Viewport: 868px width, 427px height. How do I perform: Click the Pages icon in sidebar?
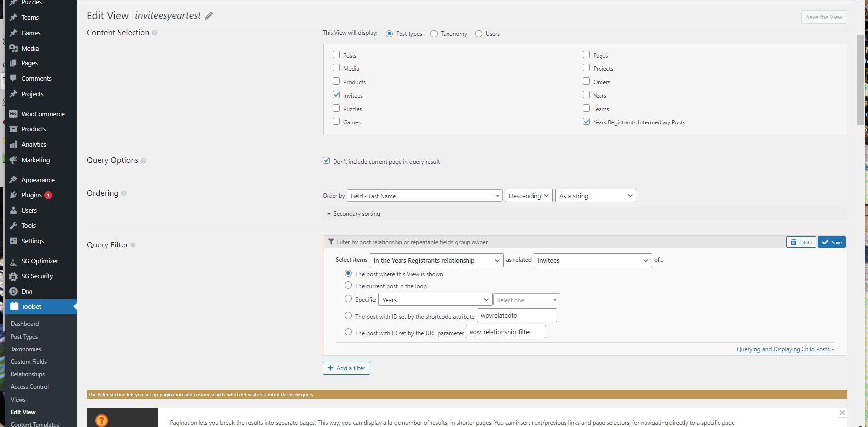tap(13, 63)
